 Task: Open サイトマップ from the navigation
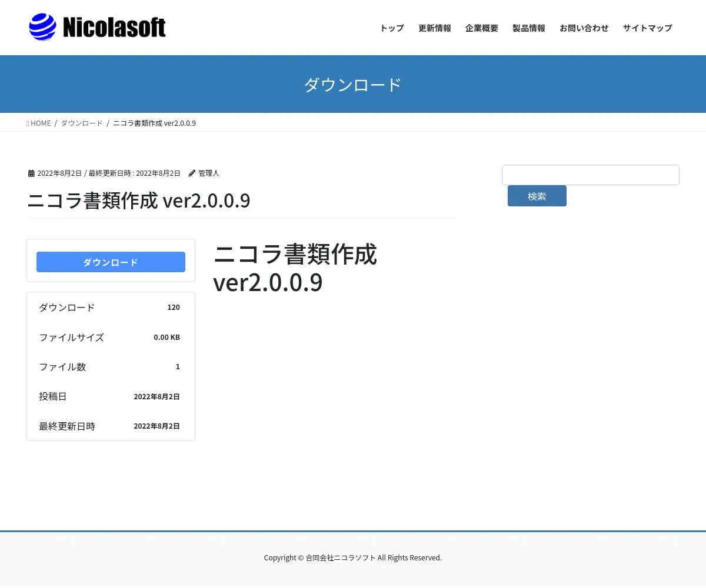(x=647, y=28)
